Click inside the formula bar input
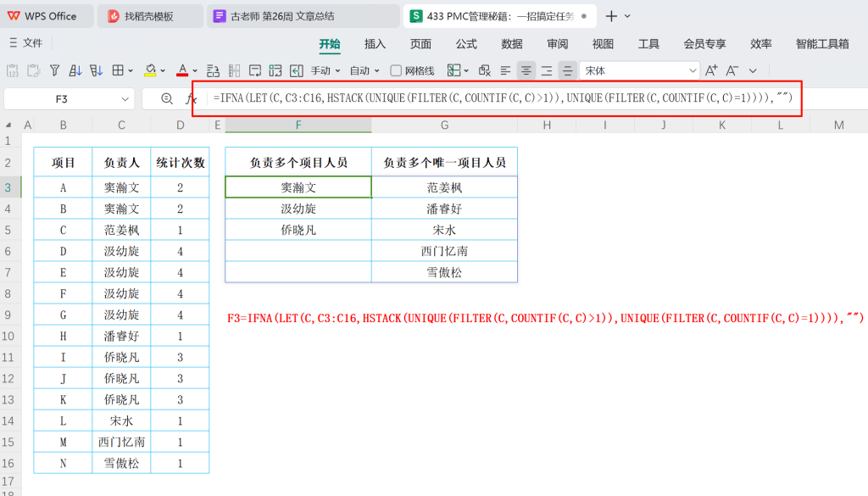 click(x=503, y=98)
